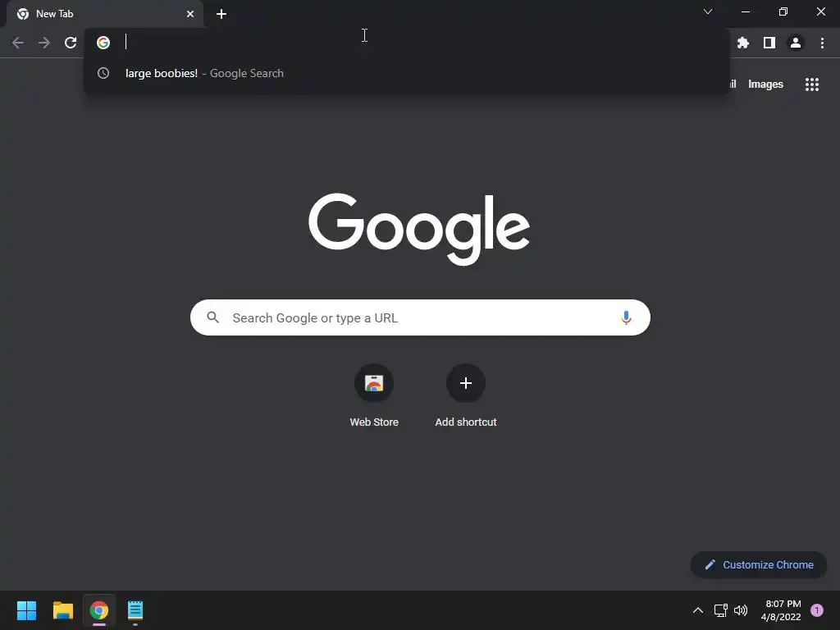840x630 pixels.
Task: Click the Customize Chrome button
Action: pyautogui.click(x=759, y=564)
